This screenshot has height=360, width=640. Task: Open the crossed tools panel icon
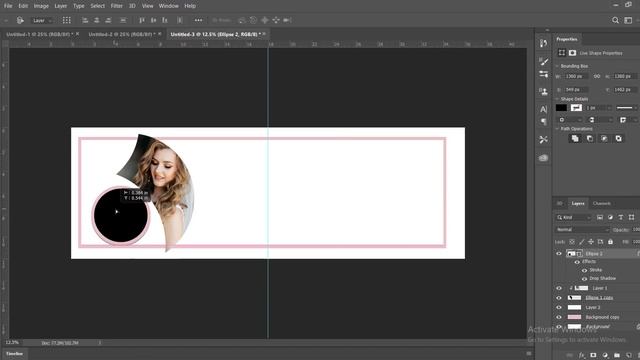[543, 140]
